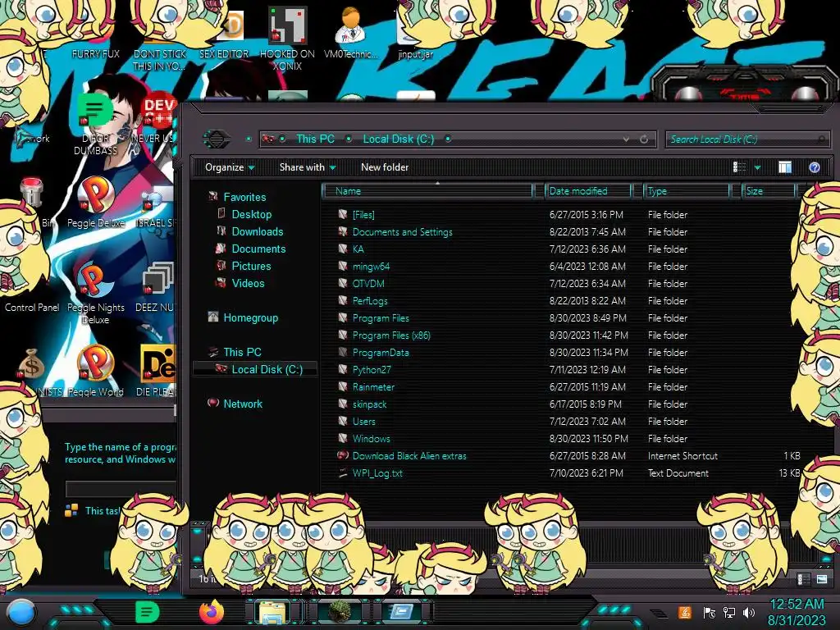The width and height of the screenshot is (840, 630).
Task: Open Control Panel desktop icon
Action: point(32,308)
